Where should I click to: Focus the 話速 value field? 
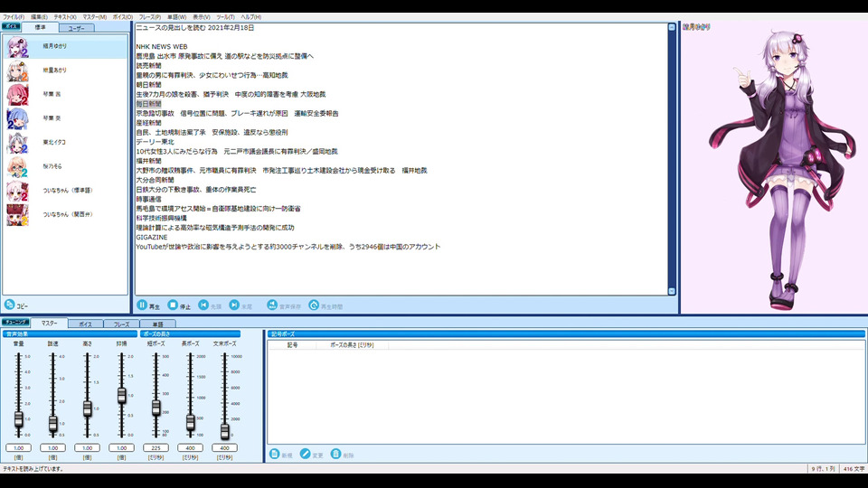coord(52,447)
